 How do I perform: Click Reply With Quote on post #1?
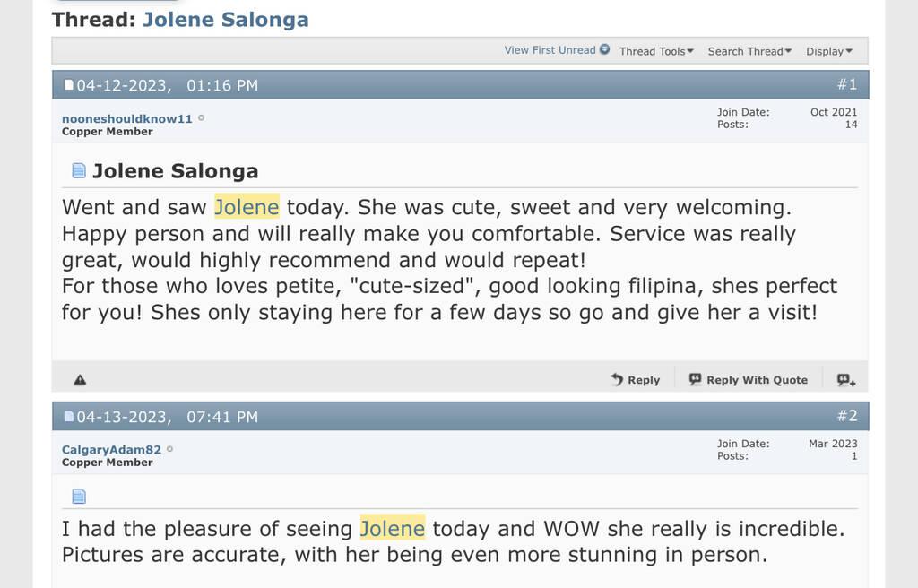749,380
